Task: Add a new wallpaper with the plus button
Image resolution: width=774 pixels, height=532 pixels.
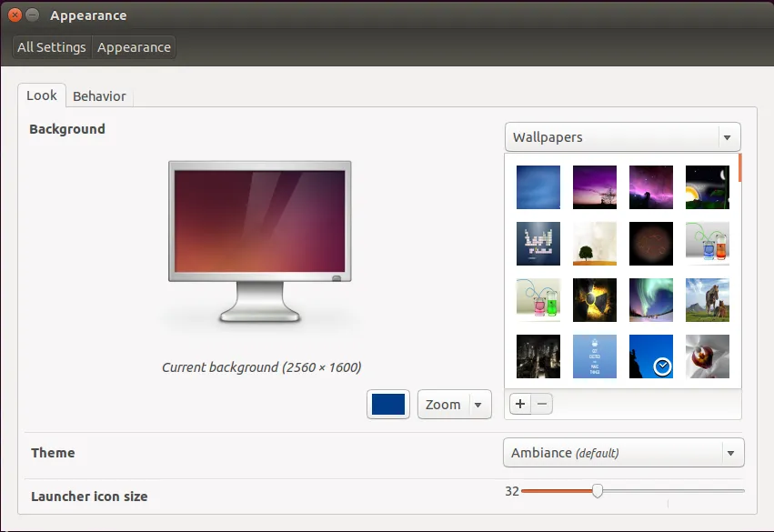Action: click(x=519, y=404)
